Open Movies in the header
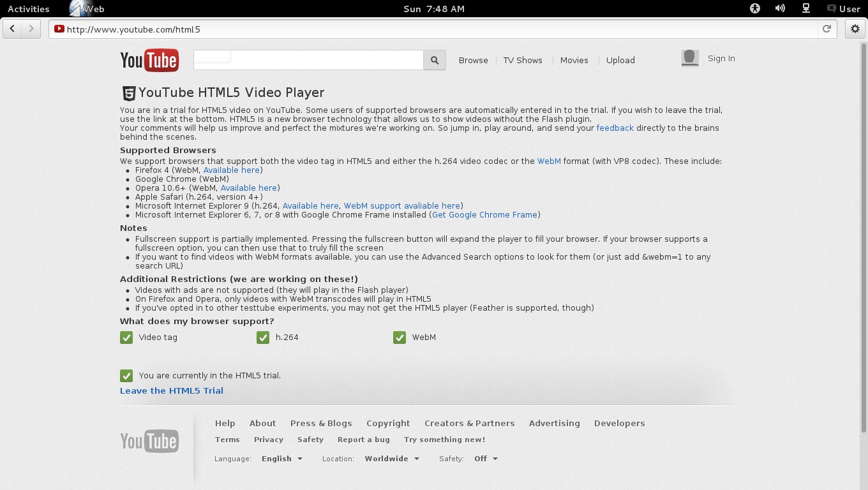The image size is (868, 490). coord(574,60)
